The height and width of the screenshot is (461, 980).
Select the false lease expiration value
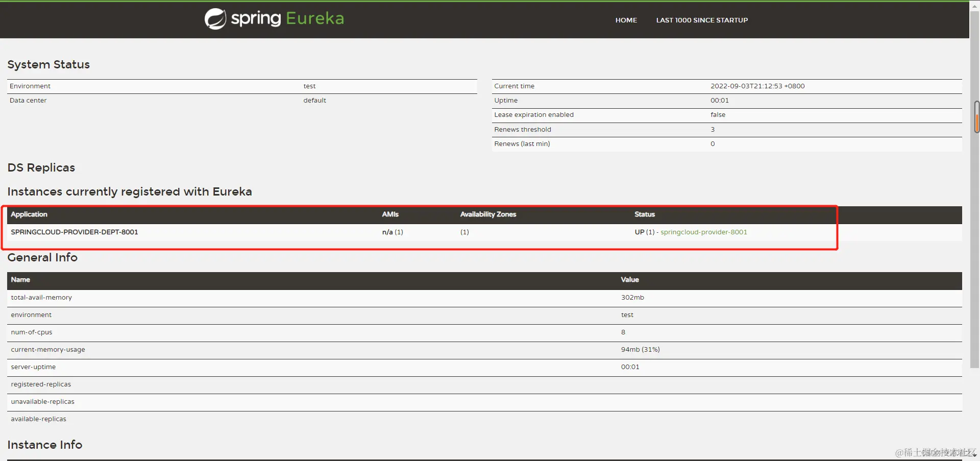tap(718, 115)
